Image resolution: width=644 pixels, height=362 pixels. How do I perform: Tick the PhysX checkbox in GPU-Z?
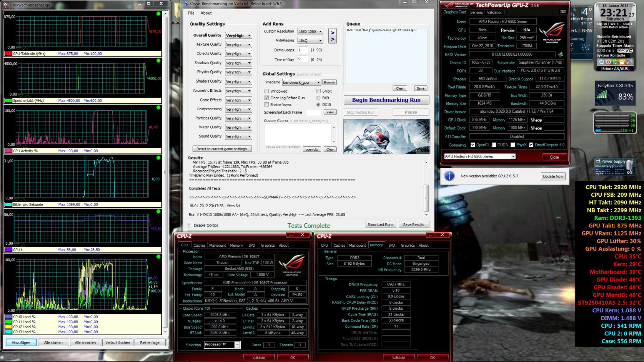[513, 145]
